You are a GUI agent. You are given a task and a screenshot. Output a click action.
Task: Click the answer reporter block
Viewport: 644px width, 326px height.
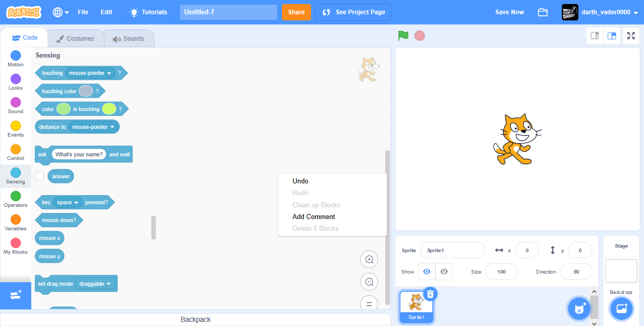61,176
